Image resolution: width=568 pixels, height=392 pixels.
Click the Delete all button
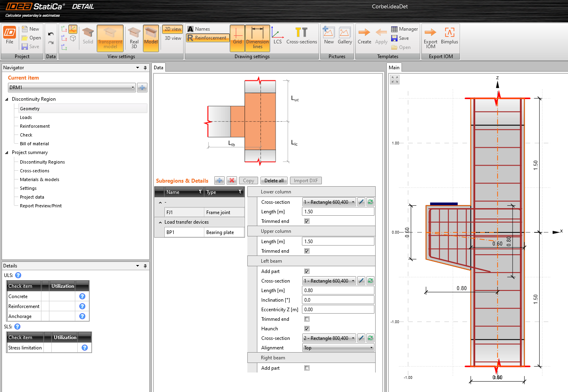coord(274,180)
